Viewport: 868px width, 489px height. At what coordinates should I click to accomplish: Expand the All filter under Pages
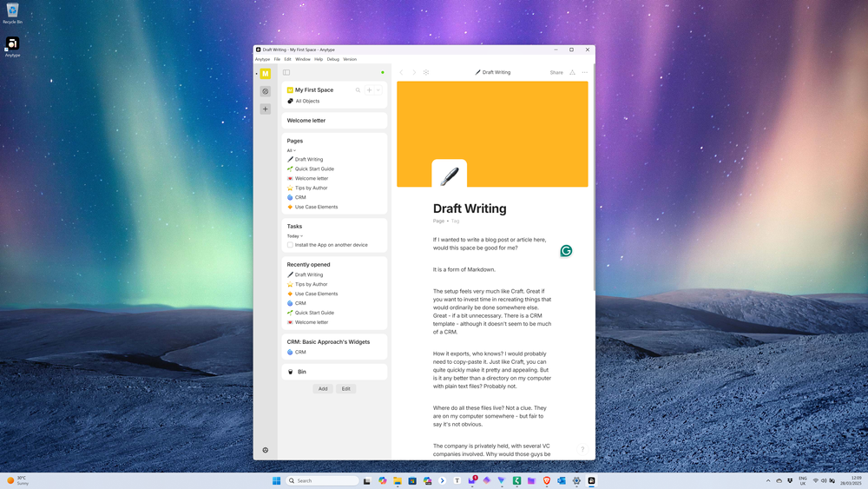(292, 150)
